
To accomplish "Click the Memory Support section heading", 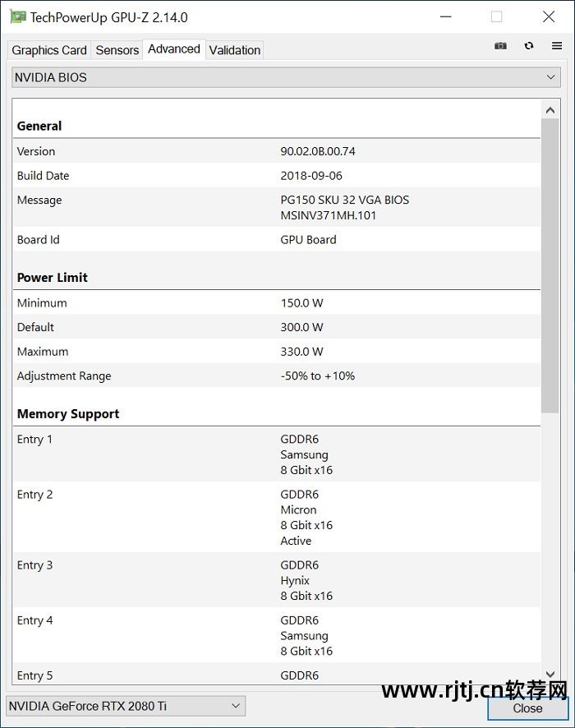I will (x=68, y=413).
